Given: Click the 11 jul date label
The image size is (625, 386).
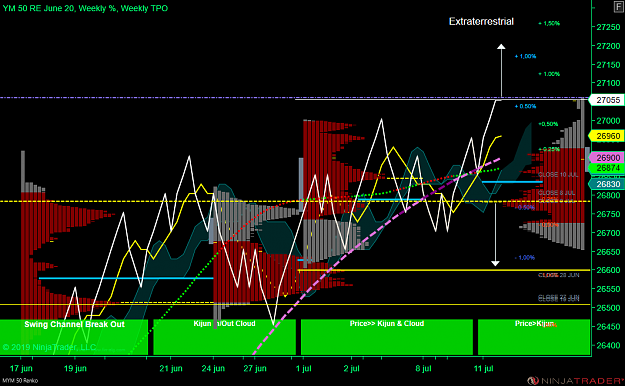Looking at the screenshot, I should click(x=483, y=368).
